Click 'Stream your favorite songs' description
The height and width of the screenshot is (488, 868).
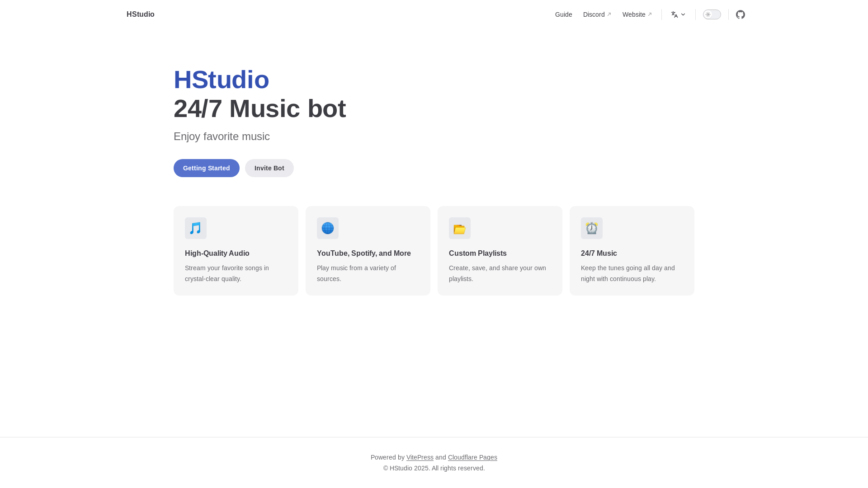227,273
